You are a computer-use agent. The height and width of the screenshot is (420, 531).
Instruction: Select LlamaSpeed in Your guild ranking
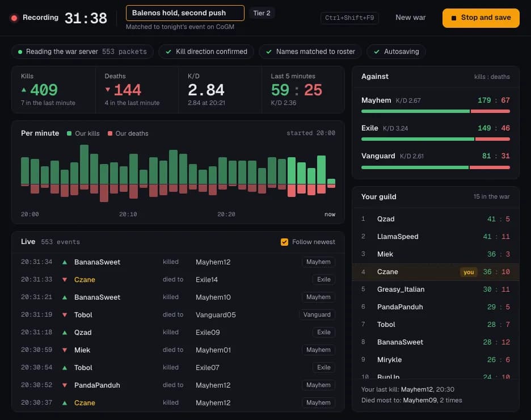tap(436, 237)
